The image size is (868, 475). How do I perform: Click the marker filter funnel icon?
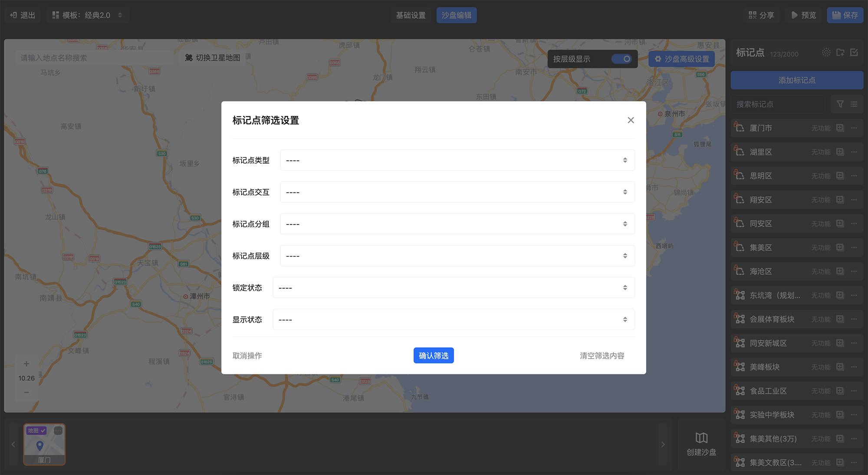pyautogui.click(x=840, y=104)
